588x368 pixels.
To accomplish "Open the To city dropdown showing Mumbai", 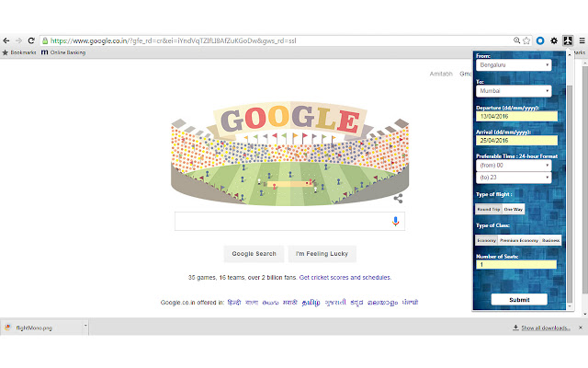I will [514, 91].
